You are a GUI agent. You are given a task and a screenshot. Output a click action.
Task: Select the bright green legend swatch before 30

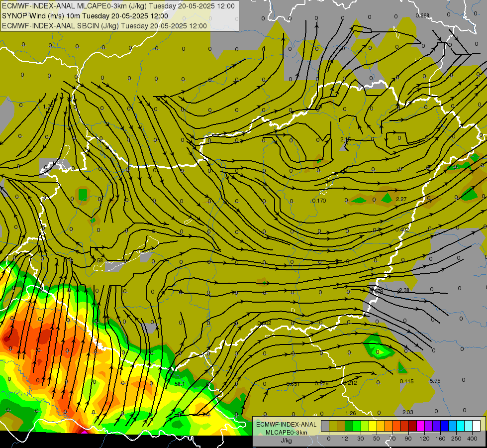click(357, 426)
